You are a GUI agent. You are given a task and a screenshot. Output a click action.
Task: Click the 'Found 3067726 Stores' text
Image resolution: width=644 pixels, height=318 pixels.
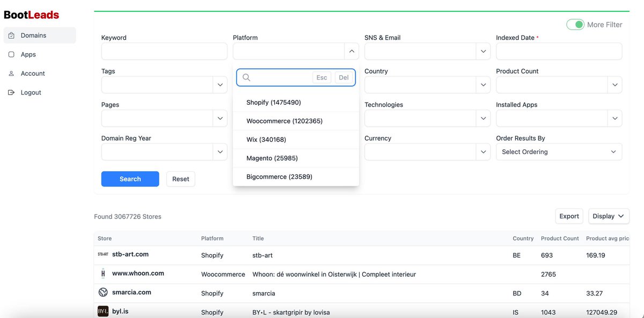coord(128,216)
